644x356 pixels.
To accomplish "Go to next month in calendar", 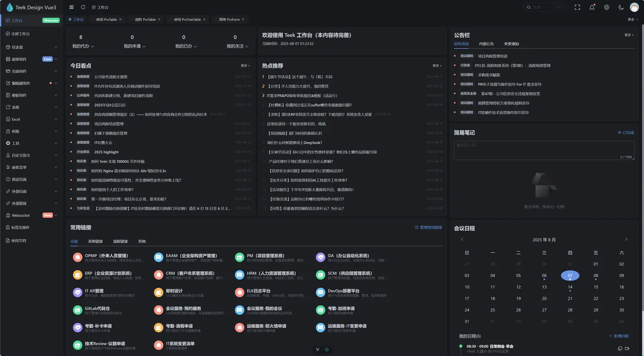I will [x=626, y=239].
